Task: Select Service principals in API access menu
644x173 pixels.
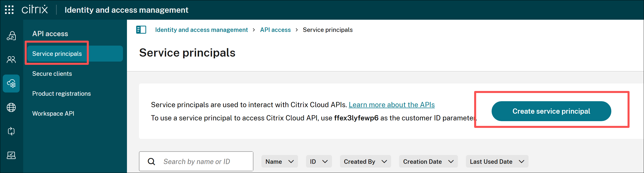Action: (75, 54)
